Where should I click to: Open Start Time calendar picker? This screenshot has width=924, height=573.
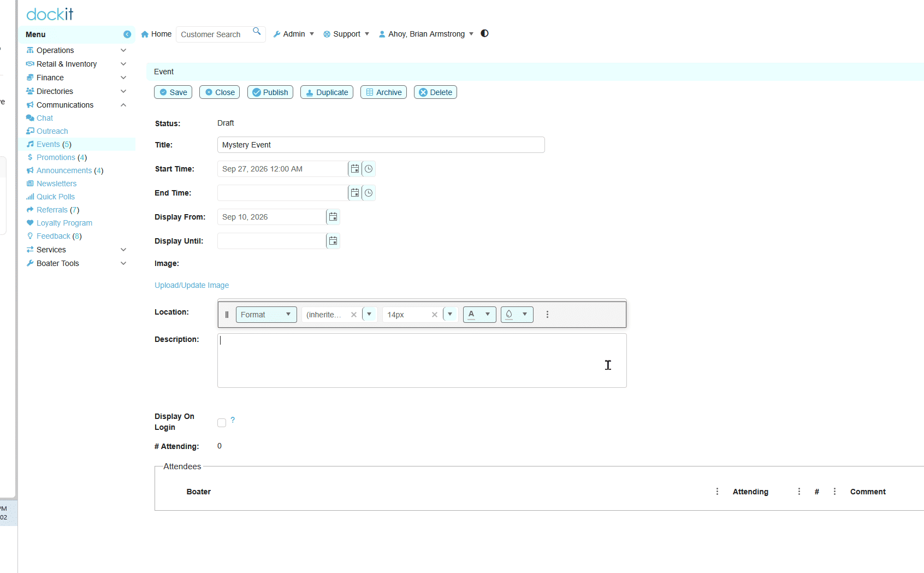tap(355, 169)
